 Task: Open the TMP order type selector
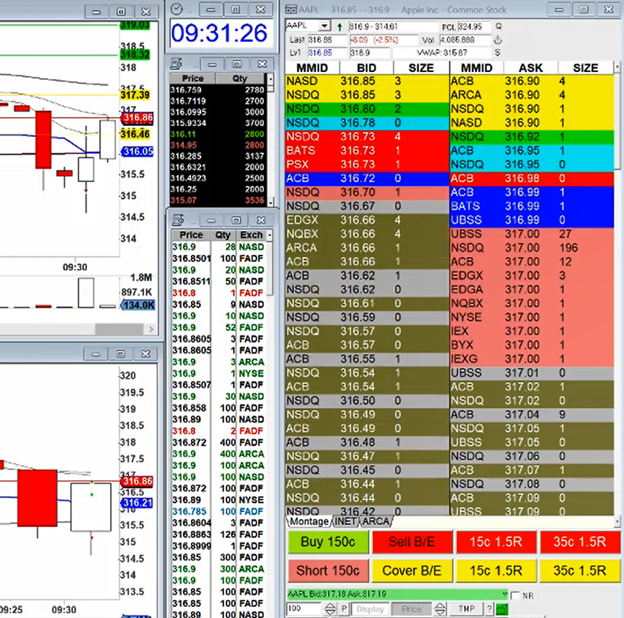point(467,608)
